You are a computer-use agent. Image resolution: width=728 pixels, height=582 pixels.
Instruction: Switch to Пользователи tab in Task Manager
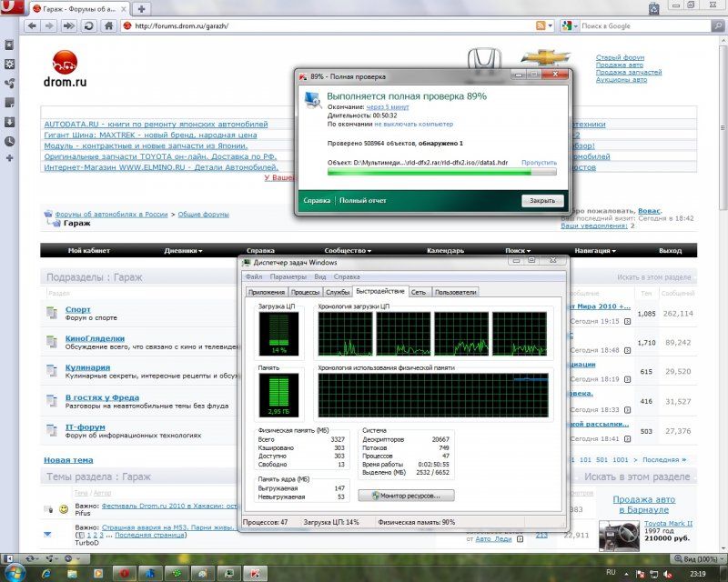[x=456, y=293]
